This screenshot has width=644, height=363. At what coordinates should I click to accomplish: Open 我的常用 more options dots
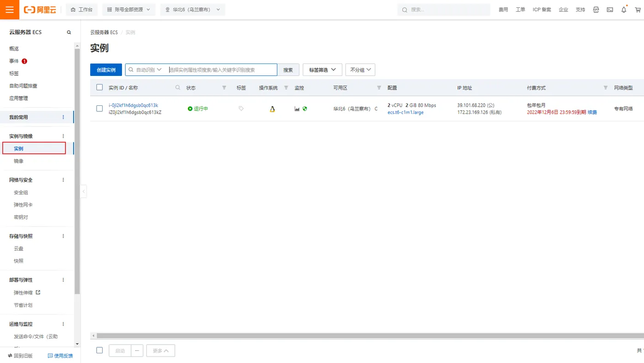click(63, 117)
